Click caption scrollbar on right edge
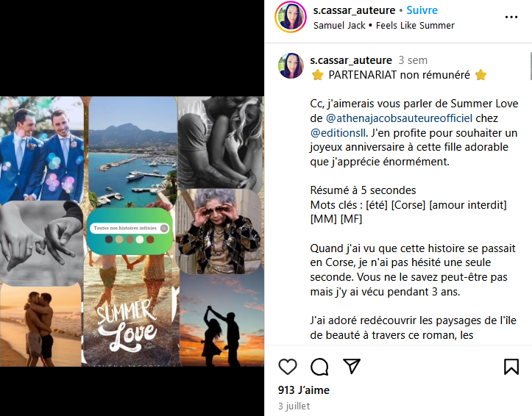This screenshot has width=532, height=416. point(531,66)
